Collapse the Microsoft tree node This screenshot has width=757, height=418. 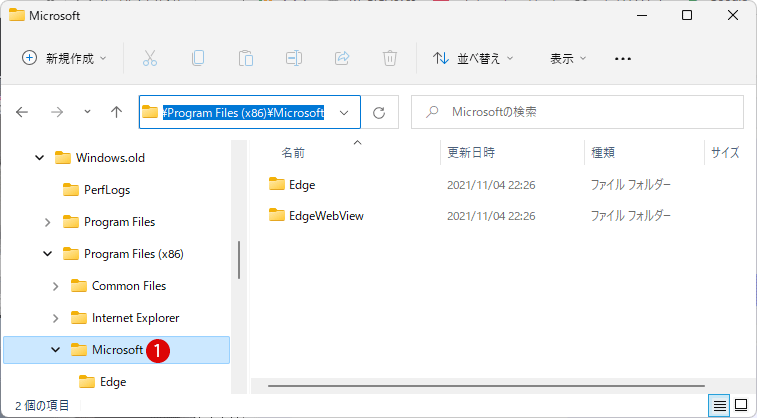coord(56,350)
